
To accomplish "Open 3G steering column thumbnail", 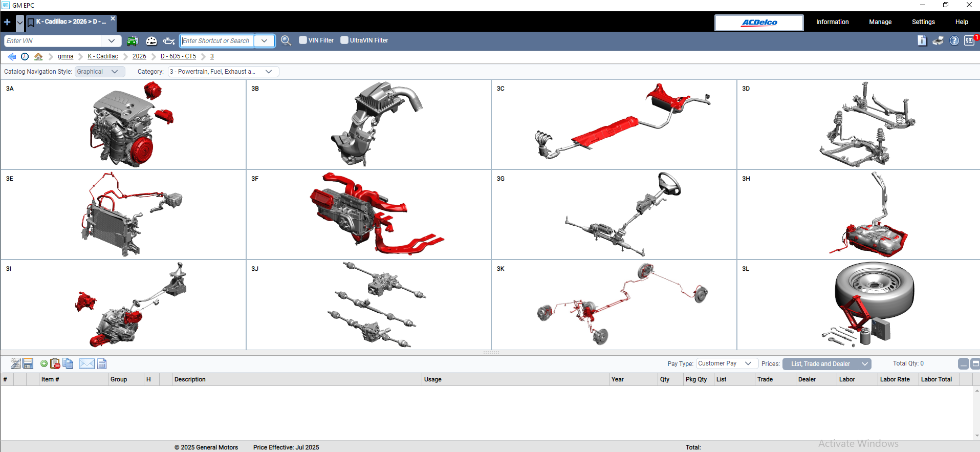I will click(x=614, y=214).
